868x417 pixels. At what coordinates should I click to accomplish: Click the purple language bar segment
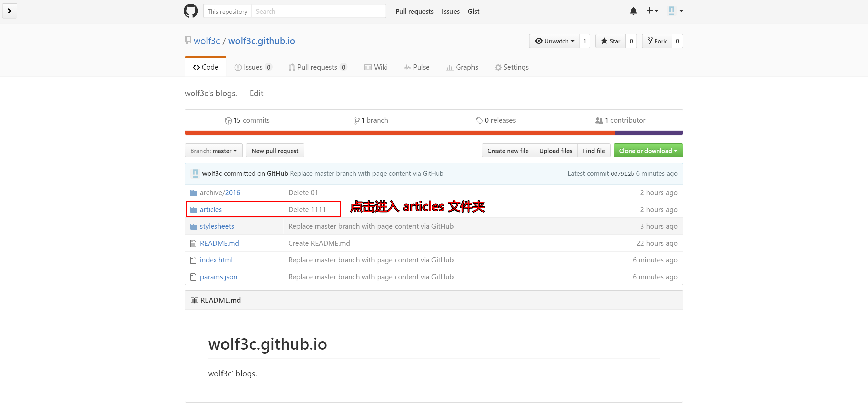point(649,133)
